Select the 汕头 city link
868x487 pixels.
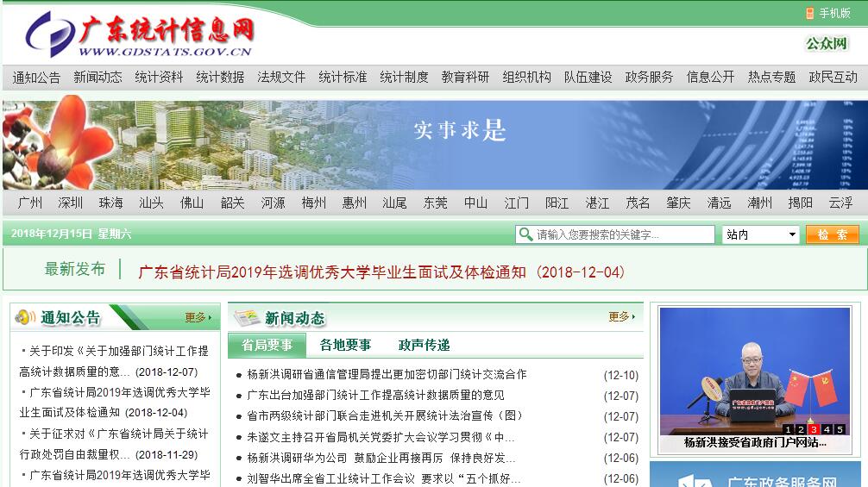(151, 203)
